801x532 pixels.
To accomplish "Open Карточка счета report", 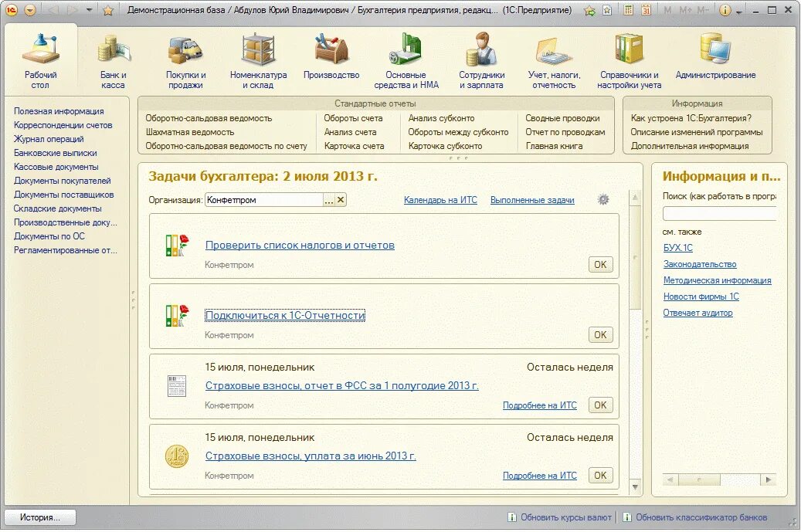I will [x=354, y=145].
